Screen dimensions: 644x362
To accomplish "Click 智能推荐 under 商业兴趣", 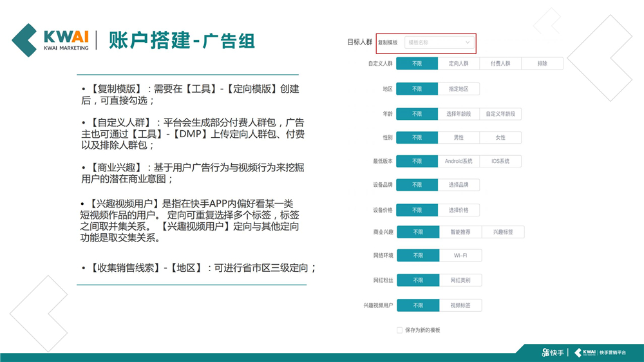I will [x=460, y=232].
